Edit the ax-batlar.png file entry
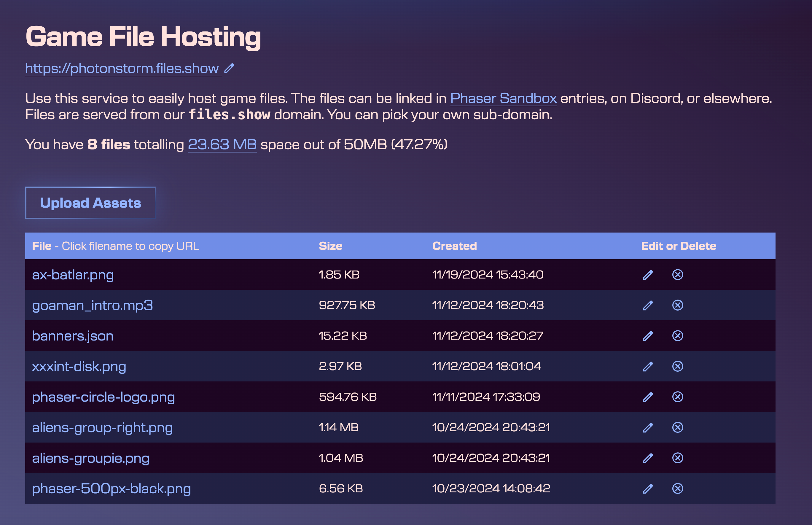Image resolution: width=812 pixels, height=525 pixels. pos(648,275)
